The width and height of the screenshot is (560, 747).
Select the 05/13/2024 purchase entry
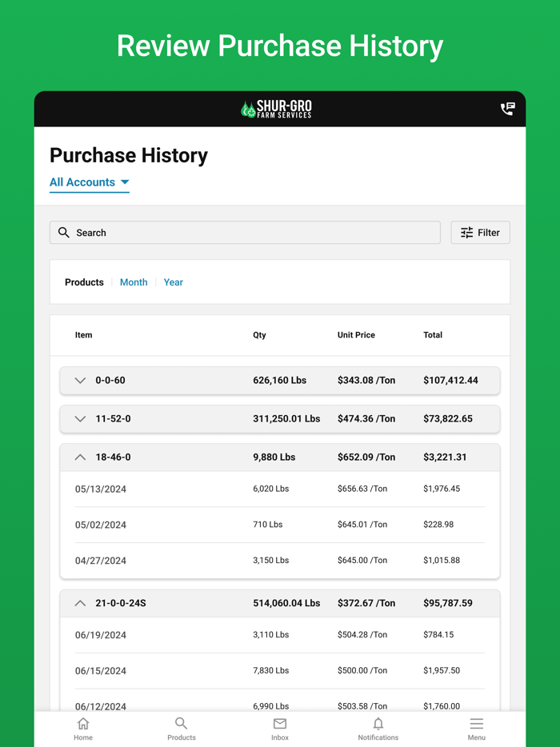280,489
